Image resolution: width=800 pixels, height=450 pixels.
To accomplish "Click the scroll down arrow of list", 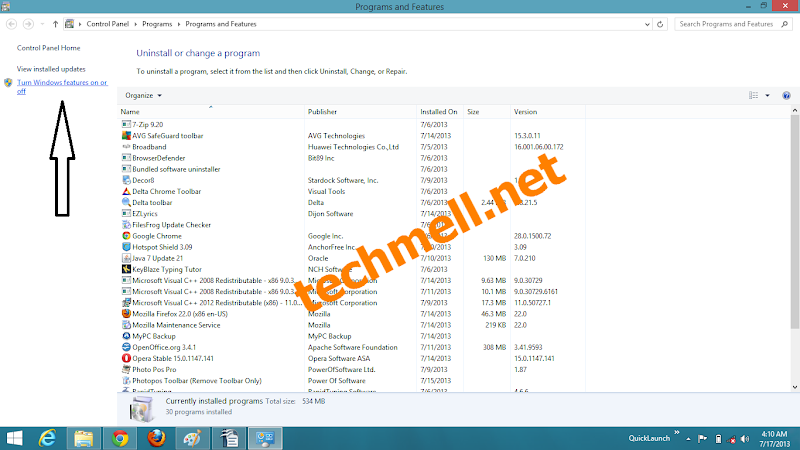I will click(x=794, y=387).
